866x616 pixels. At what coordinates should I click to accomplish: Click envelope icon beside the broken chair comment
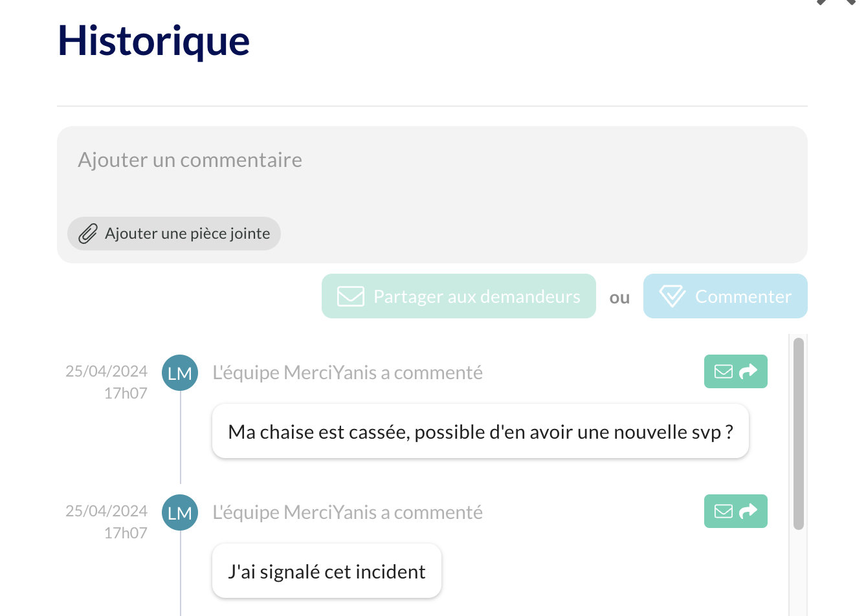[x=724, y=371]
